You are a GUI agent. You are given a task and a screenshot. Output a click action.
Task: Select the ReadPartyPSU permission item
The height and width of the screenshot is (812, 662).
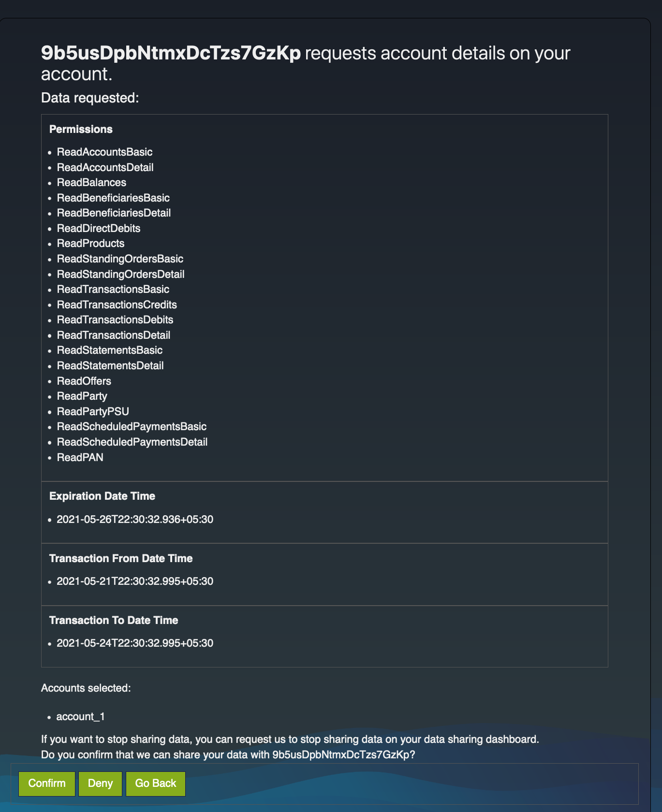pos(93,412)
